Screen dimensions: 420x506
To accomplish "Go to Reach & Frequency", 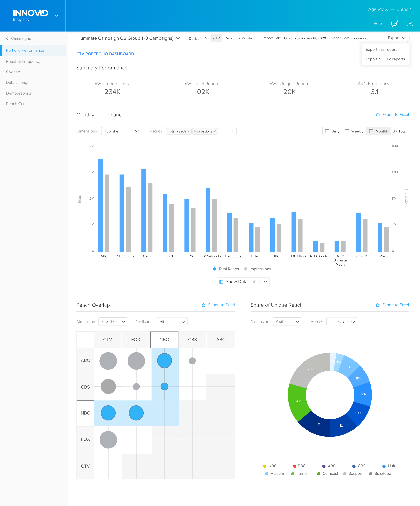I will pyautogui.click(x=23, y=61).
